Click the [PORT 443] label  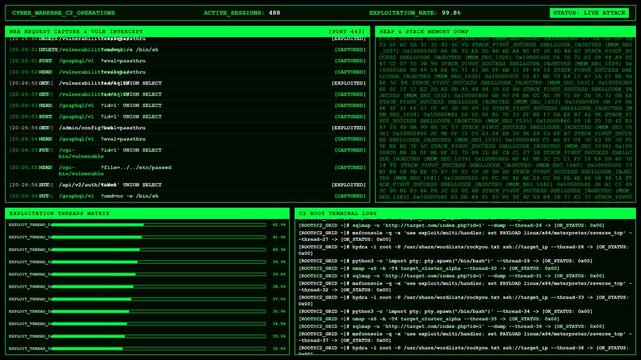pyautogui.click(x=347, y=31)
